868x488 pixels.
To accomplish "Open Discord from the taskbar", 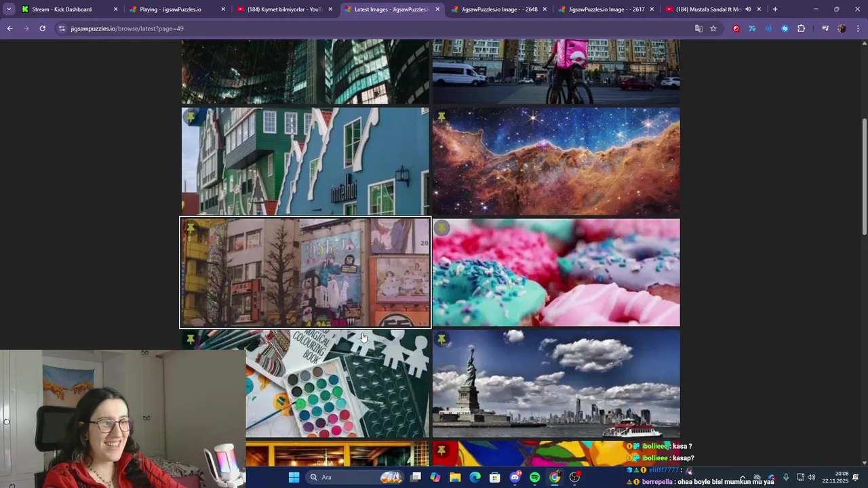I will (515, 477).
